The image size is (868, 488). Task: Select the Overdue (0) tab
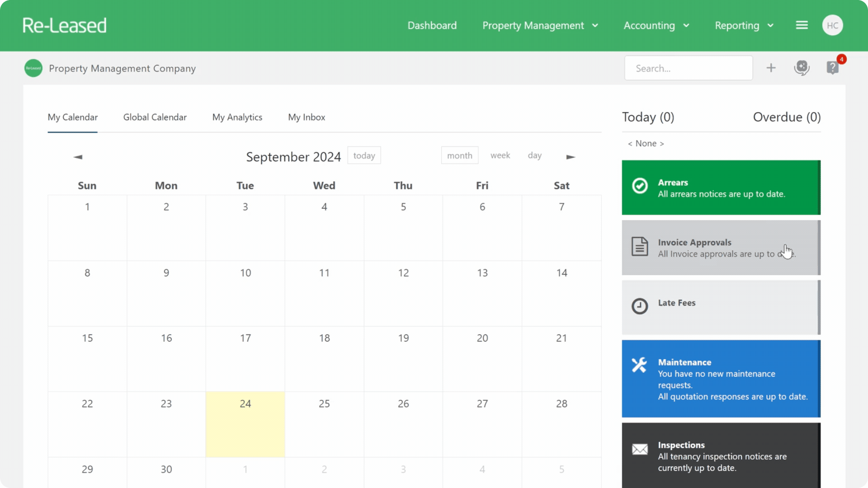[787, 117]
